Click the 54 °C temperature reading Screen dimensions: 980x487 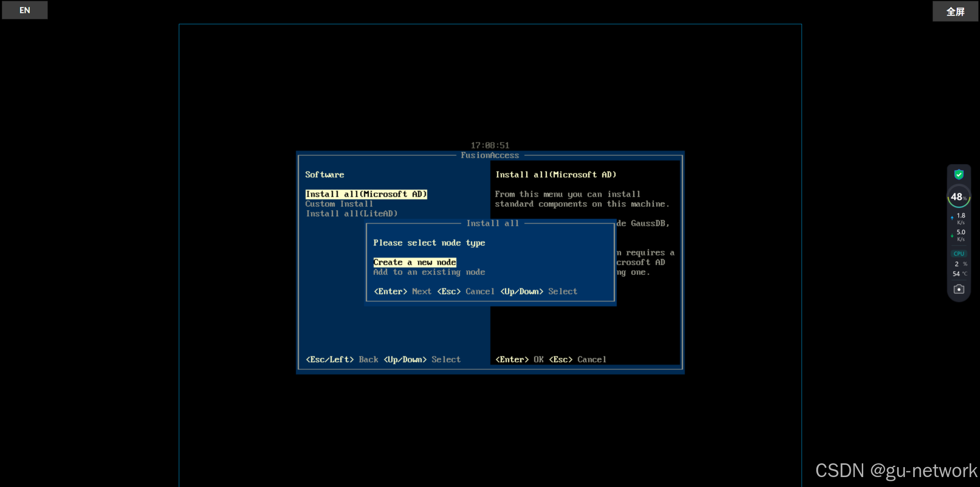(x=960, y=274)
